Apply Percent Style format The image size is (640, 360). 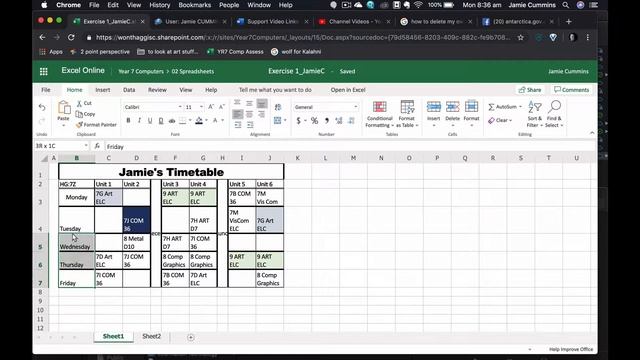click(314, 120)
